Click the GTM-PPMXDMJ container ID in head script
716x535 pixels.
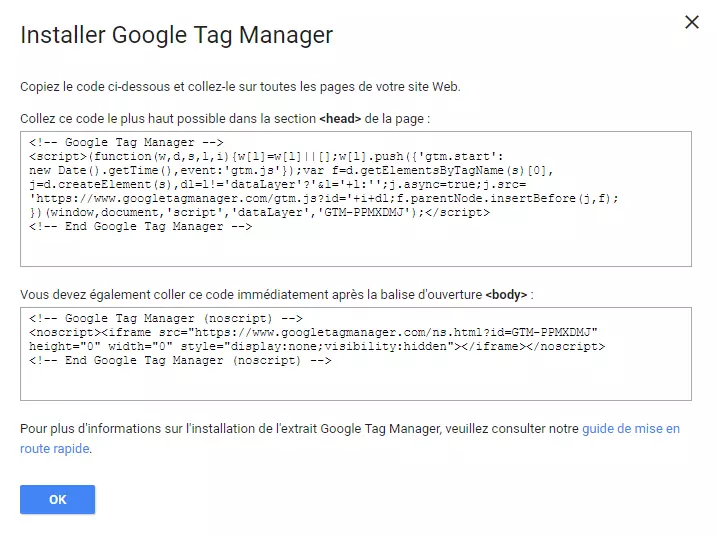(x=364, y=213)
